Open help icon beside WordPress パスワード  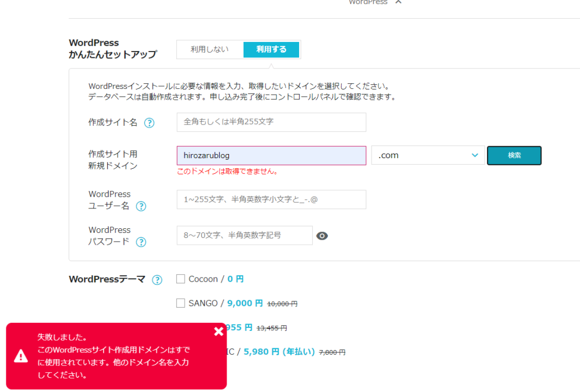[141, 242]
